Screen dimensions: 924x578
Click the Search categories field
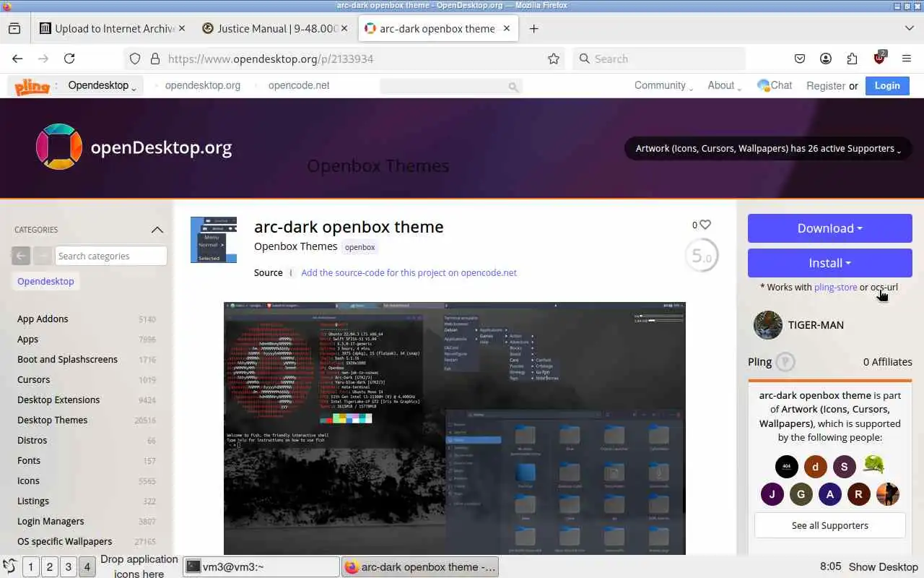tap(111, 256)
